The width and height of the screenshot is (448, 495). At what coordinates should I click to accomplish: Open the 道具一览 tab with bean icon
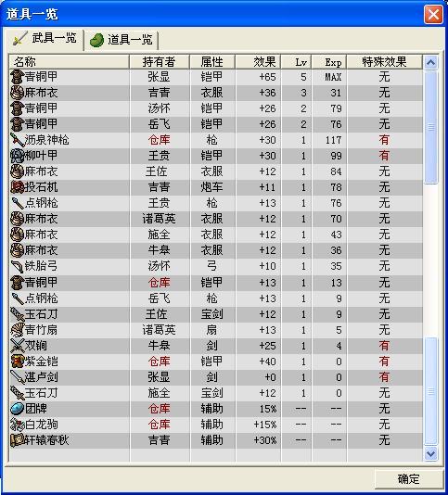coord(122,40)
